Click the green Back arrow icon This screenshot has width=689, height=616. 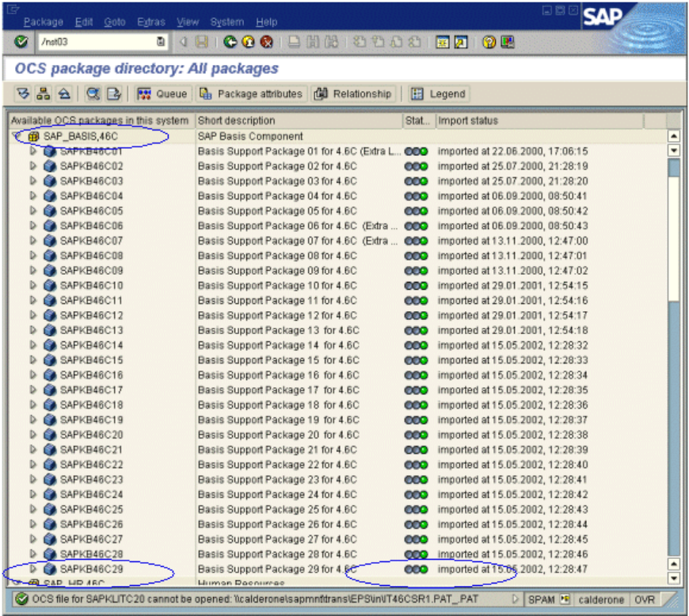[230, 42]
